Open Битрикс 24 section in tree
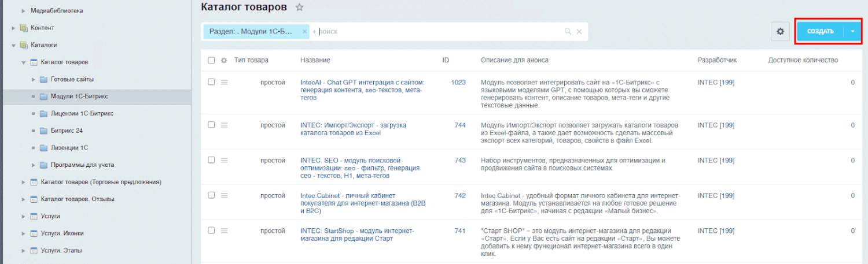 67,131
